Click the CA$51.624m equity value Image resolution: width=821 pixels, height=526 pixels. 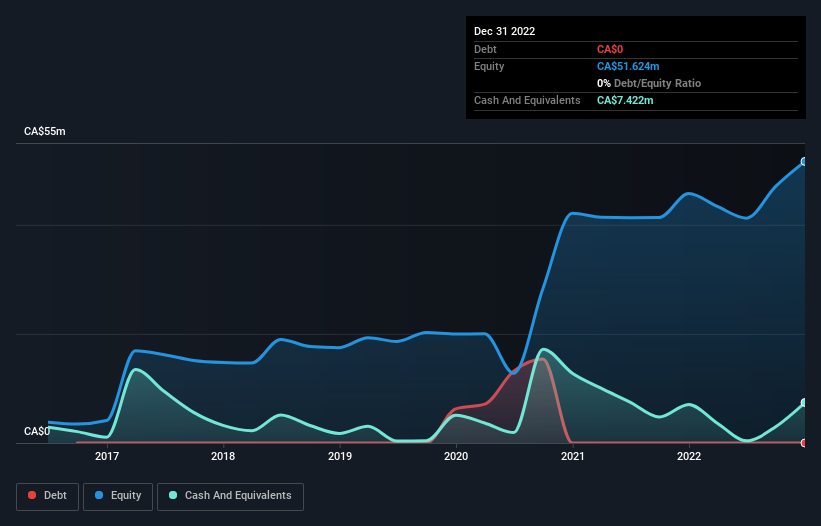(628, 66)
